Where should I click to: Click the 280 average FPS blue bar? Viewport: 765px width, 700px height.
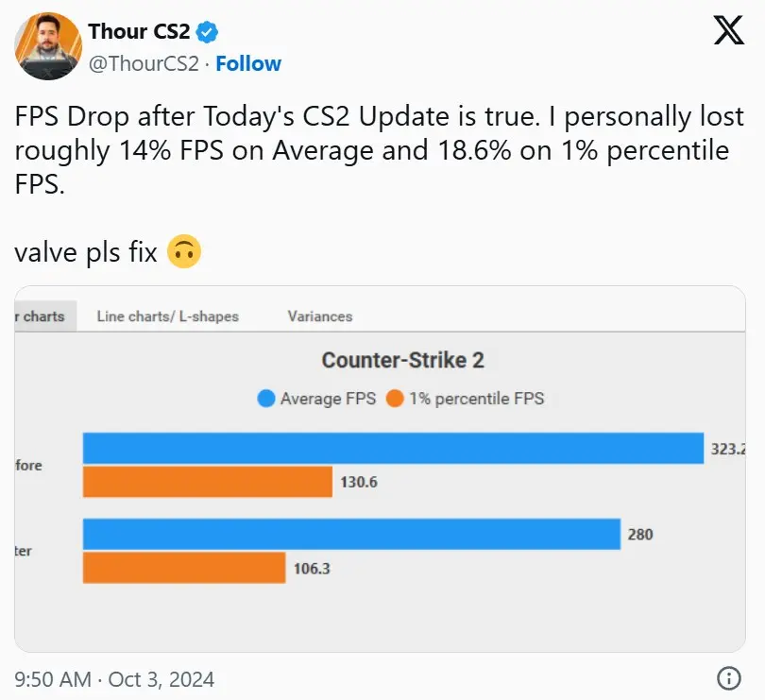click(351, 534)
